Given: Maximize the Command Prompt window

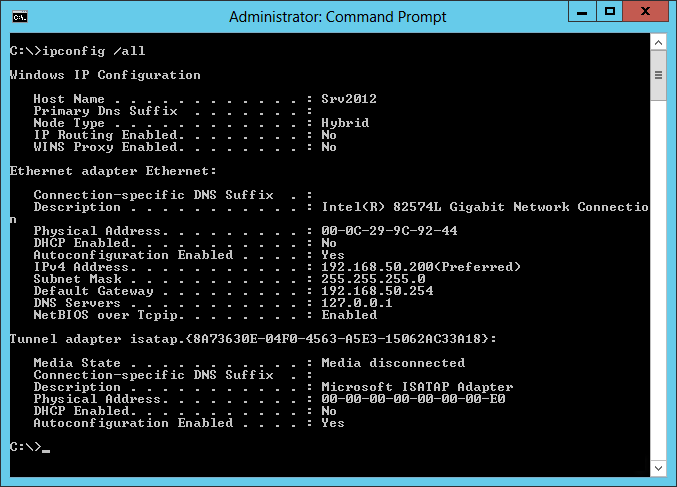Looking at the screenshot, I should click(x=609, y=11).
